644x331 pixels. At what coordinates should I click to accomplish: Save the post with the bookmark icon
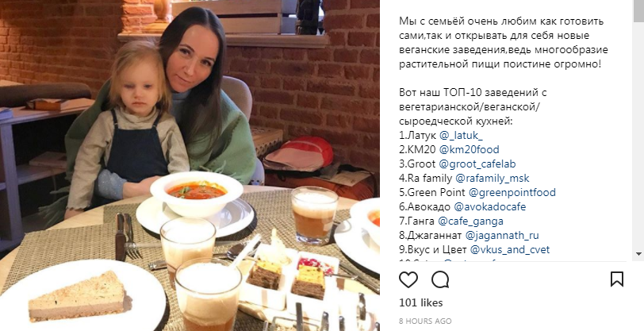pos(617,279)
